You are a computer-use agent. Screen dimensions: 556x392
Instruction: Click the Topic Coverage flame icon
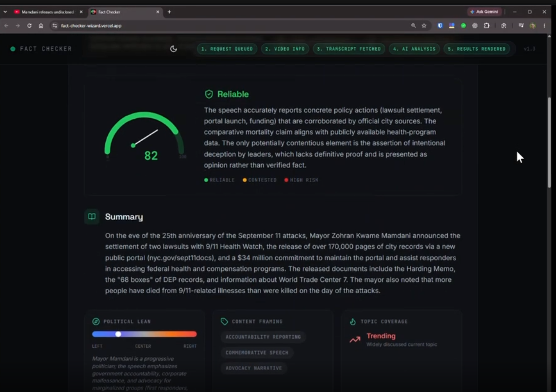(353, 321)
